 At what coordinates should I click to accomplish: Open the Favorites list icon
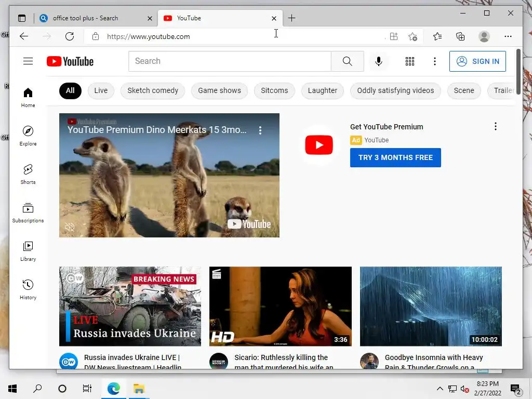pyautogui.click(x=437, y=36)
